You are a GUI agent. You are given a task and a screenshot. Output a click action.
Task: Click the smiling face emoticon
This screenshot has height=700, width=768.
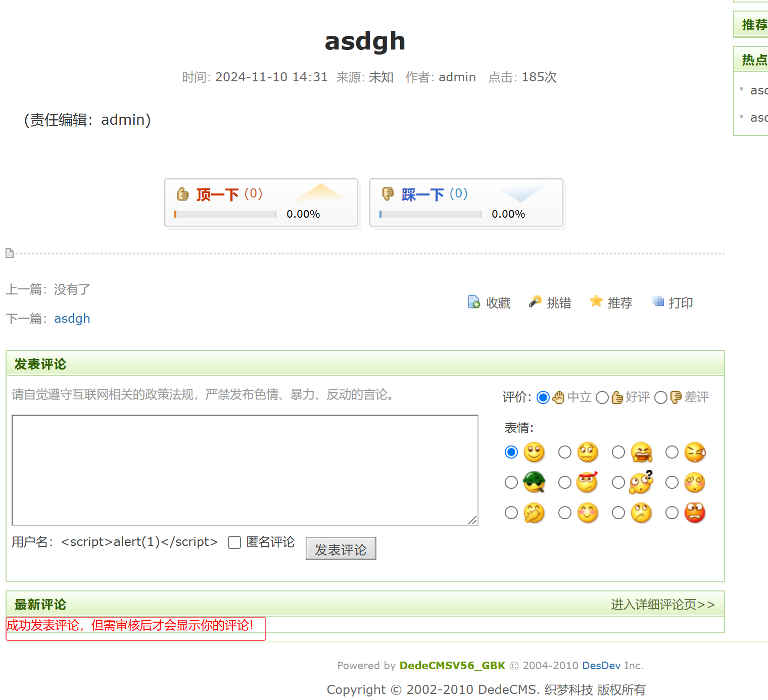click(x=534, y=452)
